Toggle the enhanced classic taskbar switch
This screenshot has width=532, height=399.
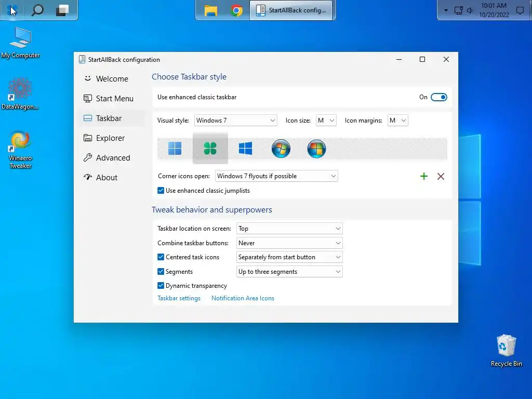point(438,97)
